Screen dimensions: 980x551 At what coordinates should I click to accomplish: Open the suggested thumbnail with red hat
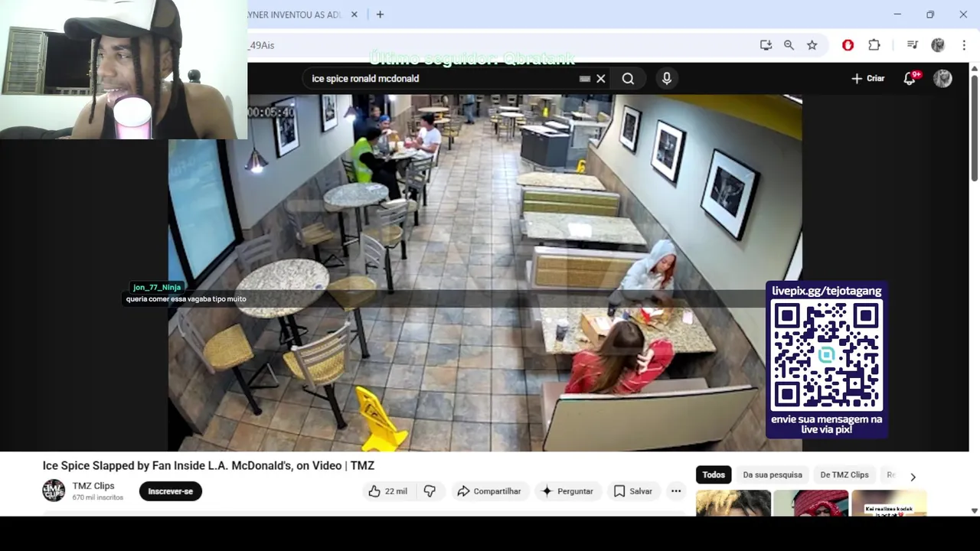click(x=811, y=504)
